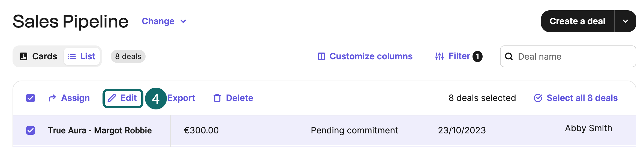
Task: Click the Customize columns icon
Action: click(321, 56)
